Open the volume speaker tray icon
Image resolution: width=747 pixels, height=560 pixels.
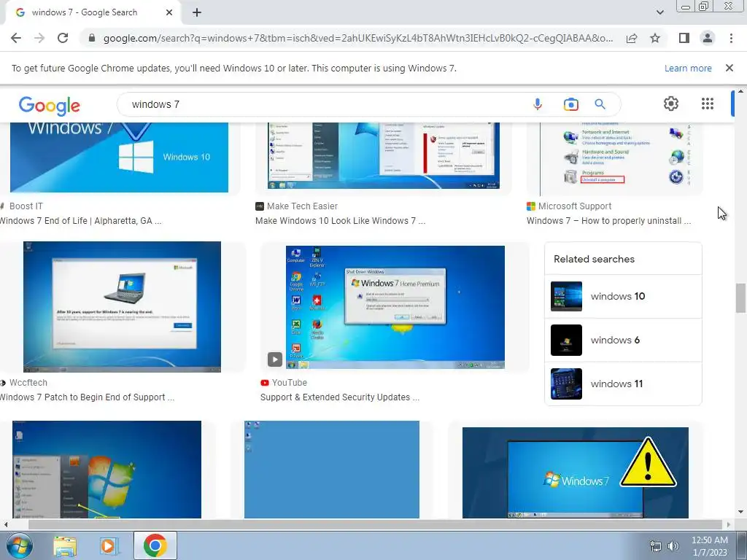673,546
